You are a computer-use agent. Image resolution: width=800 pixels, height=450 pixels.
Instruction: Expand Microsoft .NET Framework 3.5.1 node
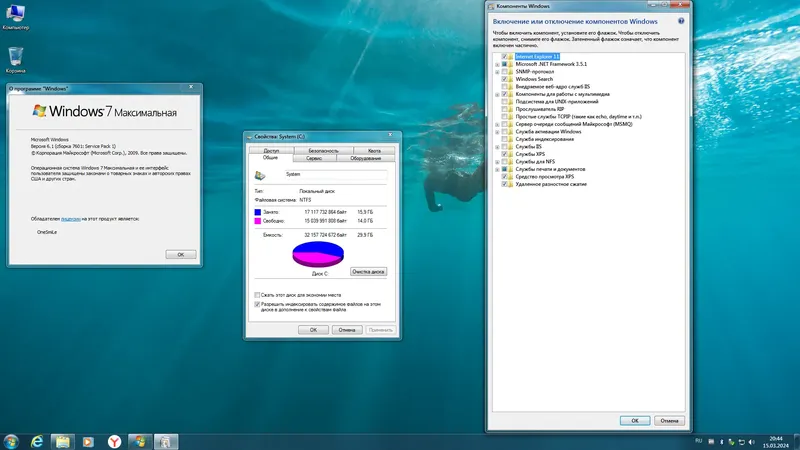pos(497,64)
